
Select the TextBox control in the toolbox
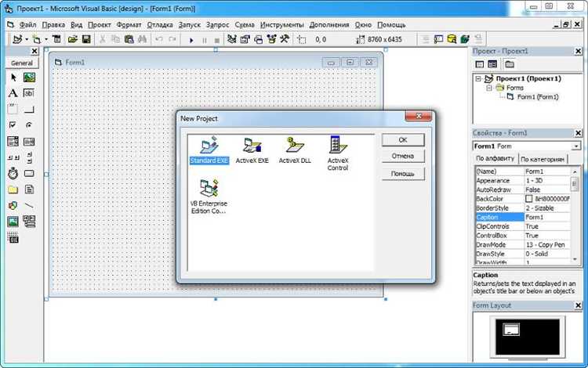click(29, 93)
